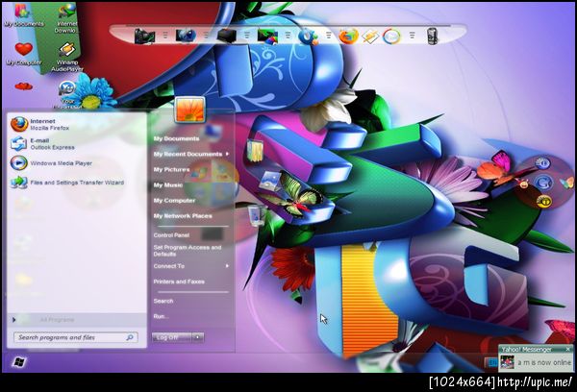Open the small red hearts desktop icon

tap(23, 86)
